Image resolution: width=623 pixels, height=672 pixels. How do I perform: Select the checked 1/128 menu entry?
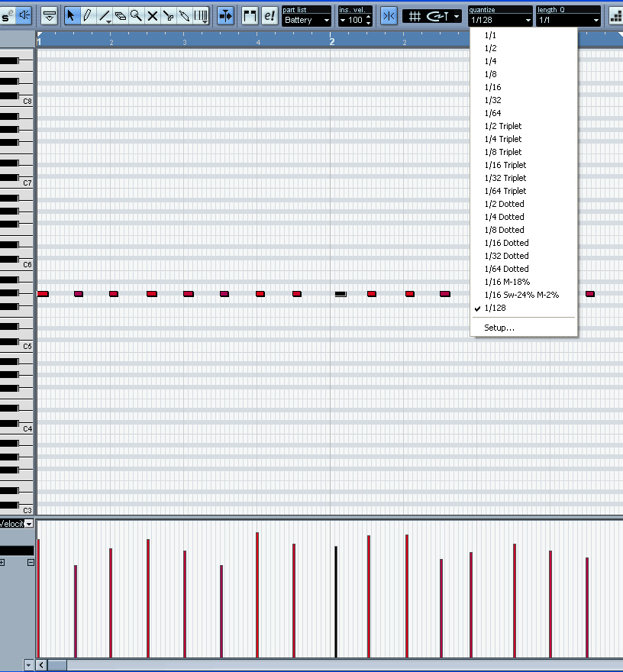(524, 308)
